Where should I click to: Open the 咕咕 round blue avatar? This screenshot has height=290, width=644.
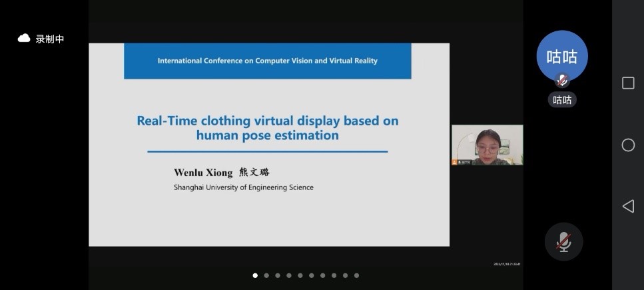coord(562,56)
